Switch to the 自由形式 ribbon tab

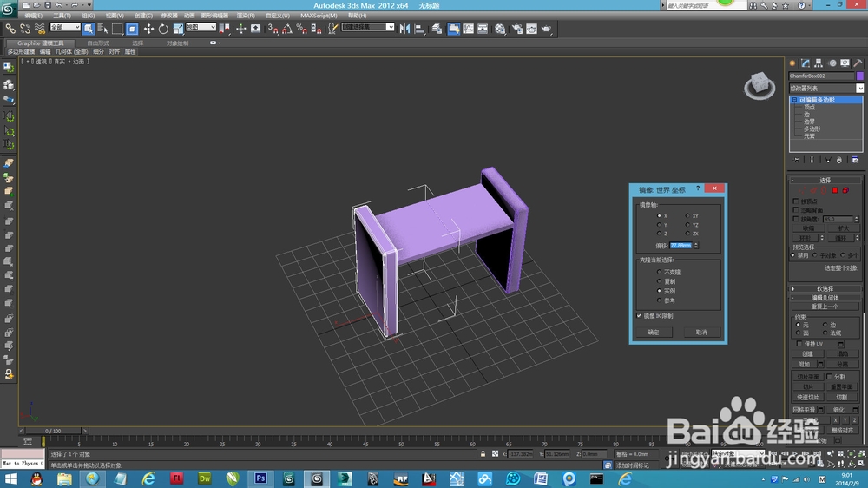point(98,43)
